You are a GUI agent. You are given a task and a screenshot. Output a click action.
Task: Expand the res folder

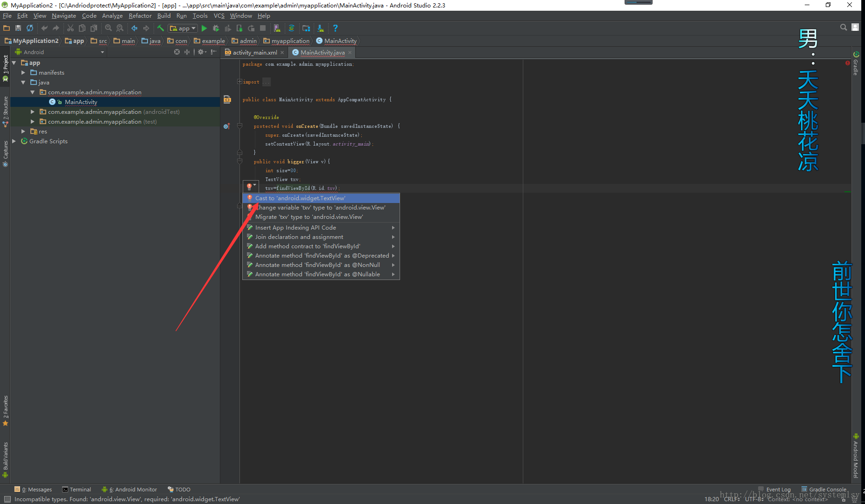pyautogui.click(x=23, y=131)
